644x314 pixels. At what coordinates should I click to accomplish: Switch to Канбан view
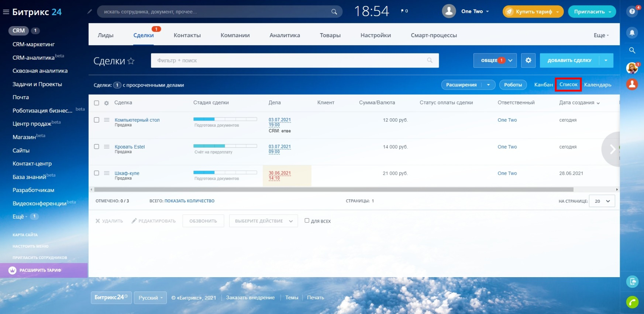tap(543, 85)
